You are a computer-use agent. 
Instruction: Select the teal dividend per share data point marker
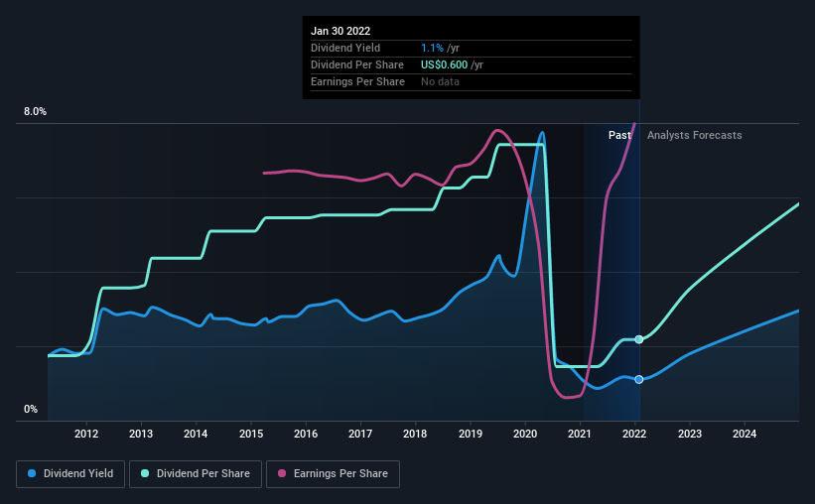(x=639, y=339)
